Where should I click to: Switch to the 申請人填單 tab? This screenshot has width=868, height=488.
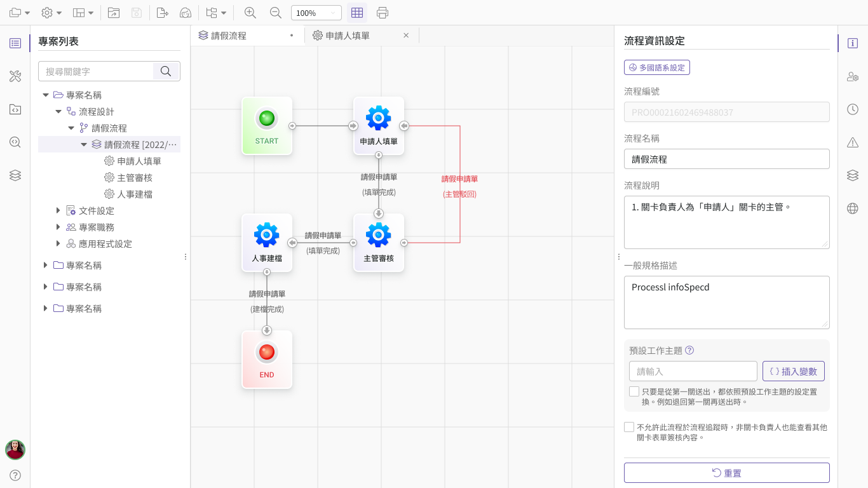tap(348, 36)
